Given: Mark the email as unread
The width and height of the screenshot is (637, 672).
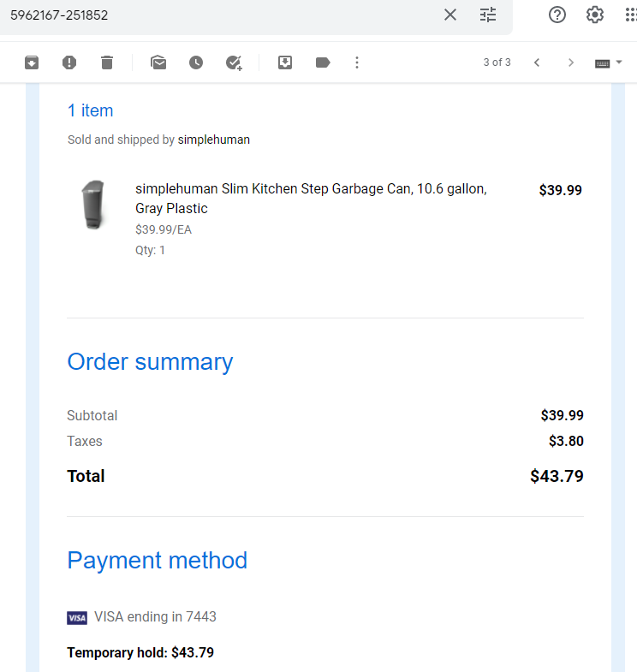Looking at the screenshot, I should [x=158, y=62].
